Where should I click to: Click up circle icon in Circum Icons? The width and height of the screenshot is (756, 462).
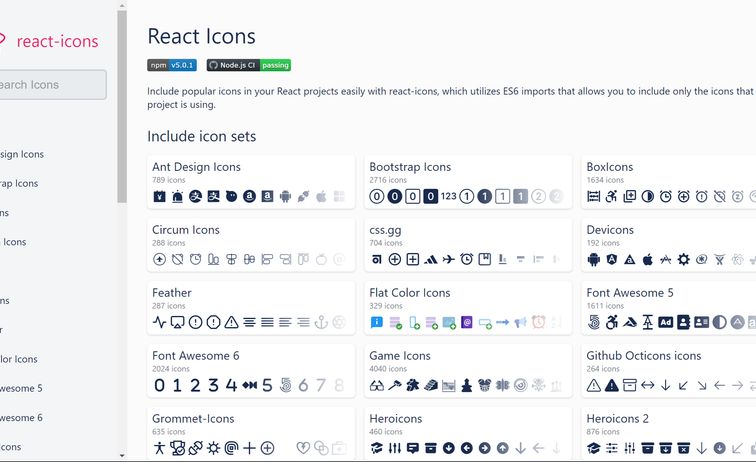(159, 259)
